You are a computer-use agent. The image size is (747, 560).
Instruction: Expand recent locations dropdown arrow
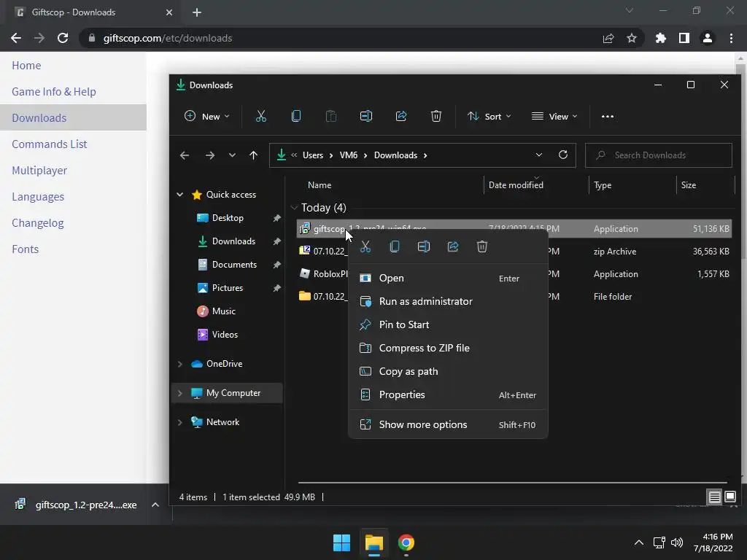(232, 155)
